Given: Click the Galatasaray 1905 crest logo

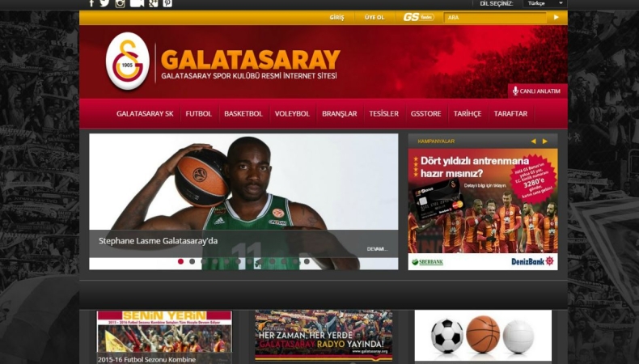Looking at the screenshot, I should click(127, 61).
